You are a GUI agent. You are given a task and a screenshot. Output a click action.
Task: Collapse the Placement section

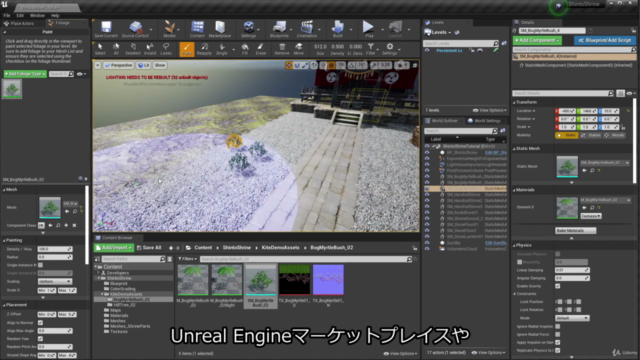[x=4, y=305]
